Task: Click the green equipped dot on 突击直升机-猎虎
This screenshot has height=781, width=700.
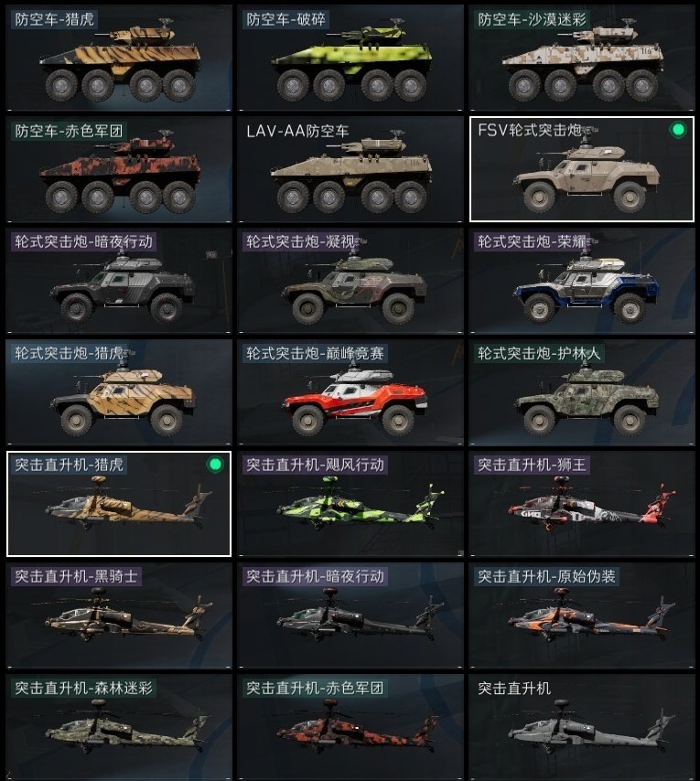Action: point(215,465)
